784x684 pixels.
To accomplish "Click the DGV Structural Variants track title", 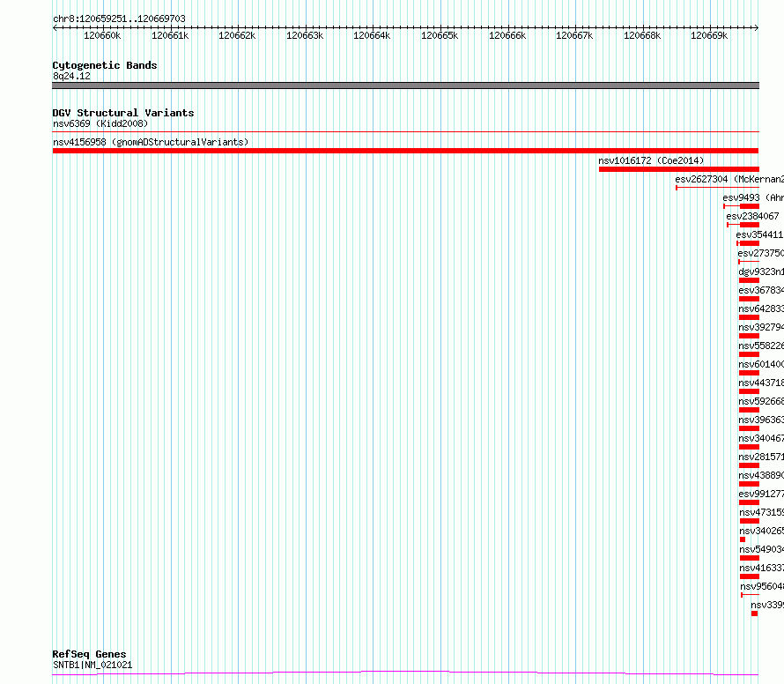I will coord(123,113).
